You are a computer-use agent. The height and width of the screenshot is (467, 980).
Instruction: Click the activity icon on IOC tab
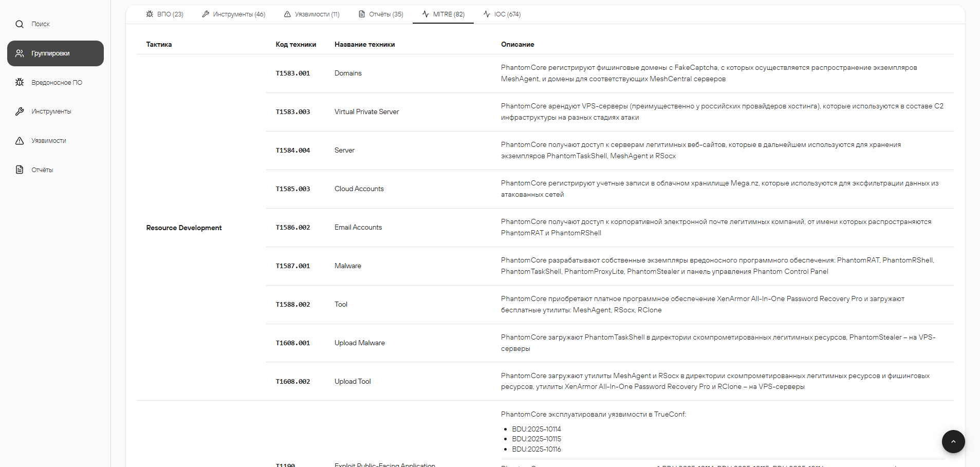487,14
